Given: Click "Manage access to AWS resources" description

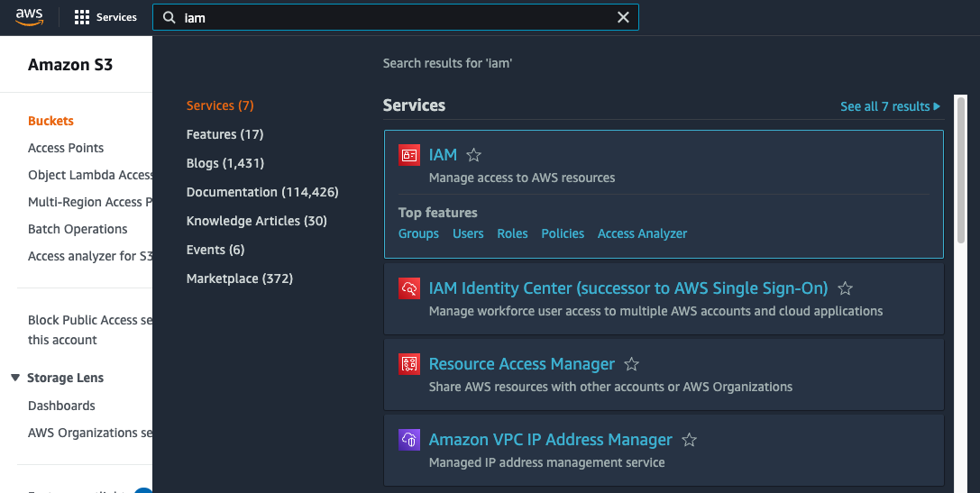Looking at the screenshot, I should [522, 178].
